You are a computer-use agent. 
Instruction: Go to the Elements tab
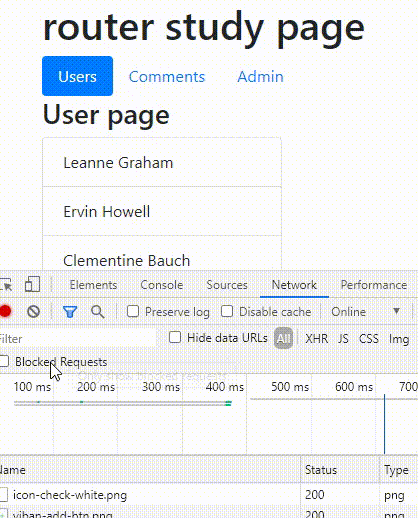pos(93,285)
